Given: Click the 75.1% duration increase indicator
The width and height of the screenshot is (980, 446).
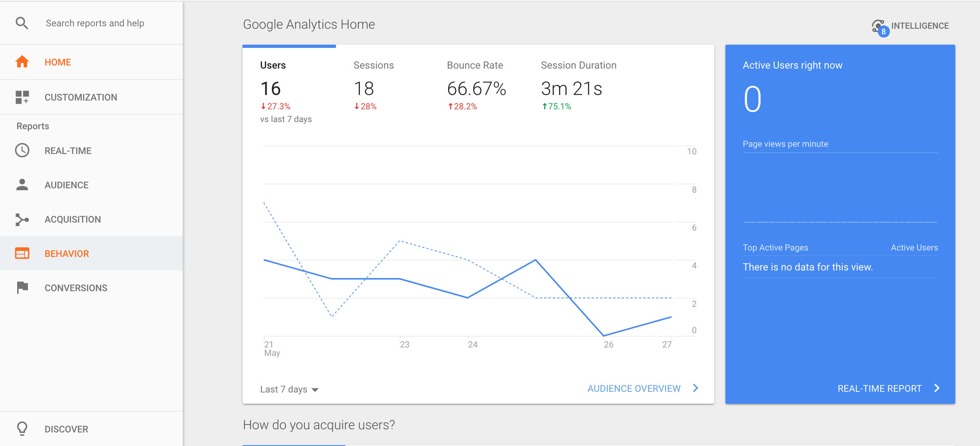Looking at the screenshot, I should [556, 106].
